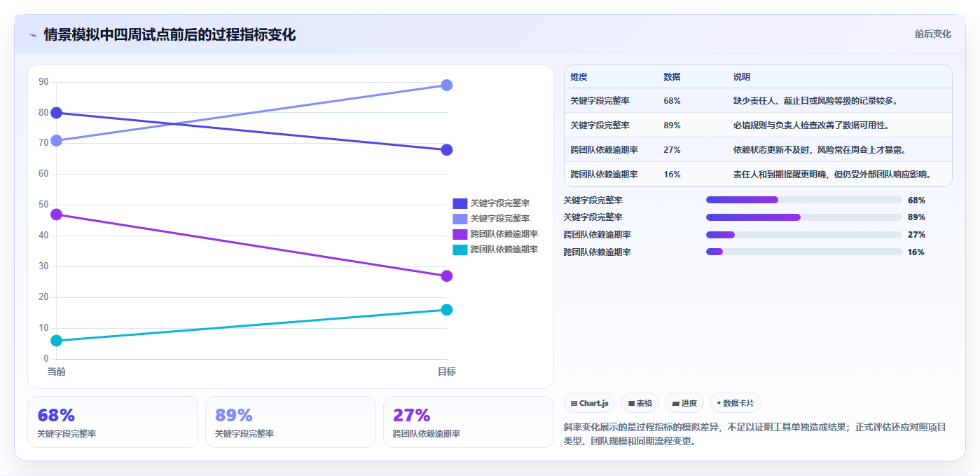Click the progress bar showing 27%

tap(803, 235)
